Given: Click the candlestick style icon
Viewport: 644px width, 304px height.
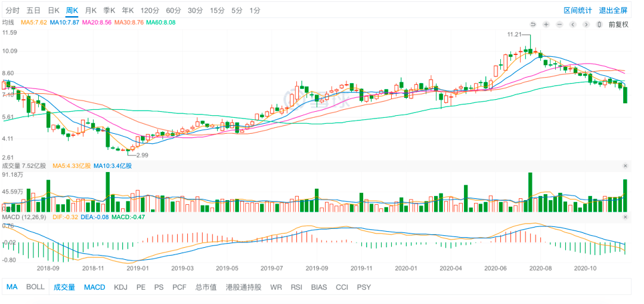Looking at the screenshot, I should (x=599, y=24).
